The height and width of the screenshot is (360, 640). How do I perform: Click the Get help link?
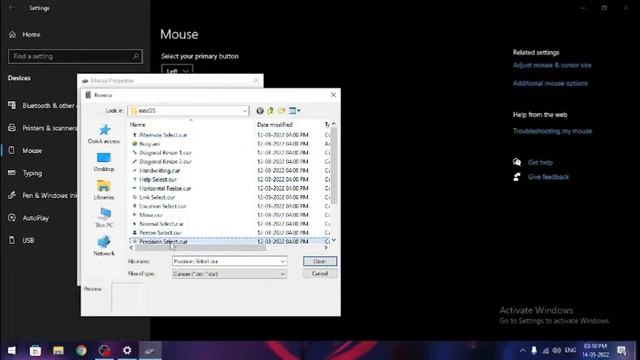coord(540,162)
